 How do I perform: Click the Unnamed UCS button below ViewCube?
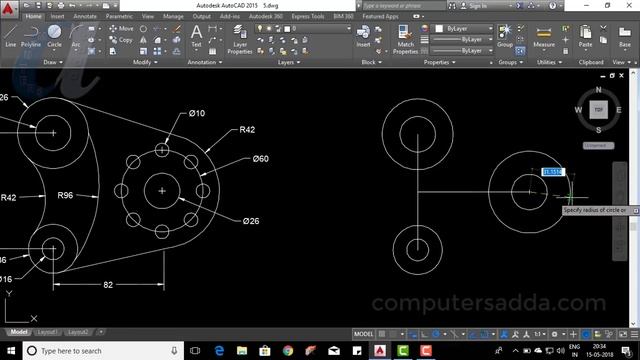point(598,145)
